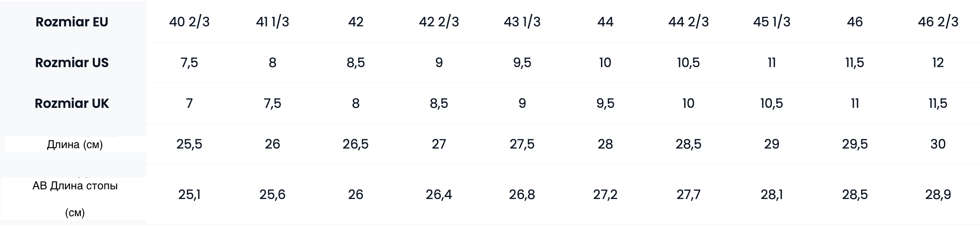Click the Rozmiar UK row header

72,104
